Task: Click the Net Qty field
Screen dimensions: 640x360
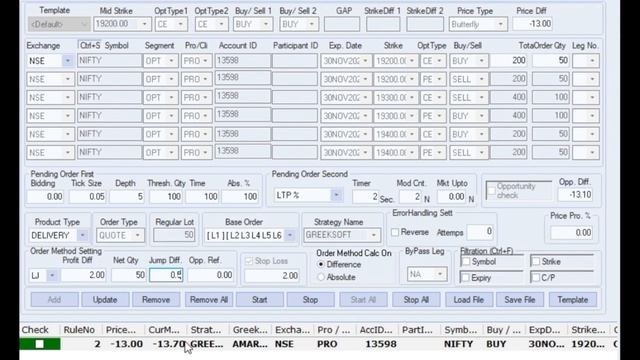Action: (x=129, y=275)
